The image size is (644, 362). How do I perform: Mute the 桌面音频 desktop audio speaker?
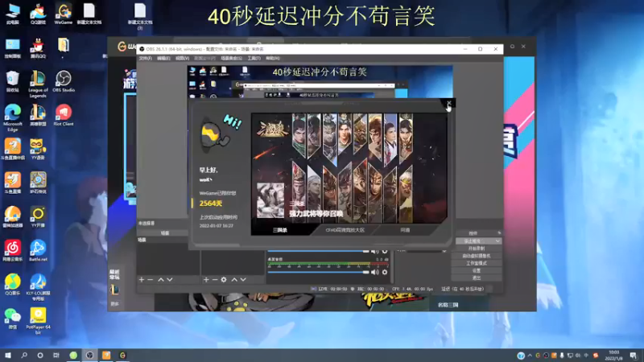(374, 272)
